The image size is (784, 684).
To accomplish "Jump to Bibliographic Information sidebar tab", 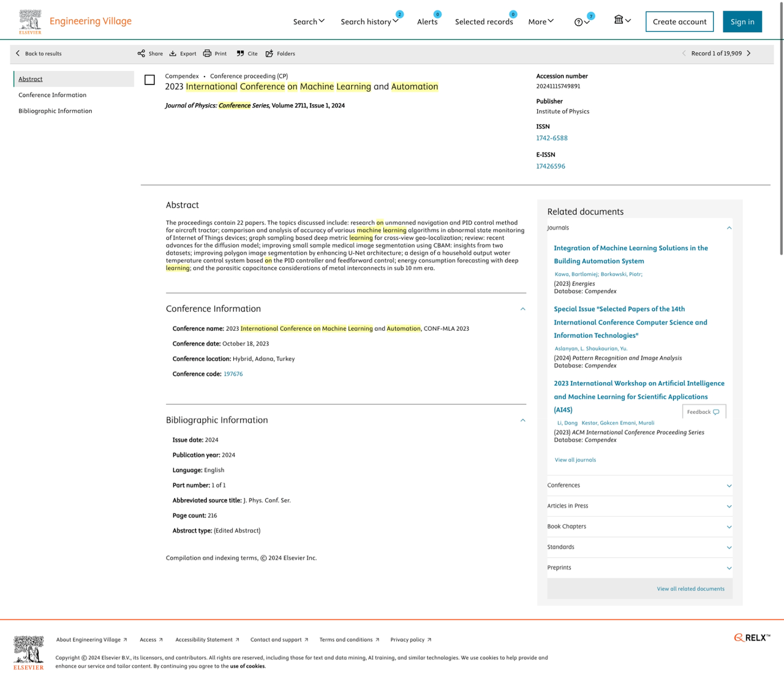I will [55, 111].
